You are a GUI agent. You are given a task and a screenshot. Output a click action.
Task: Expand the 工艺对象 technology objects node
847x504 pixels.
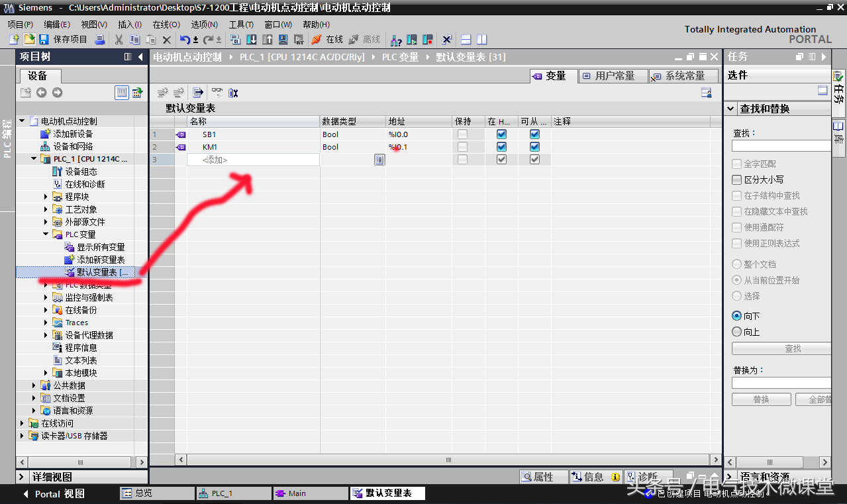(46, 209)
